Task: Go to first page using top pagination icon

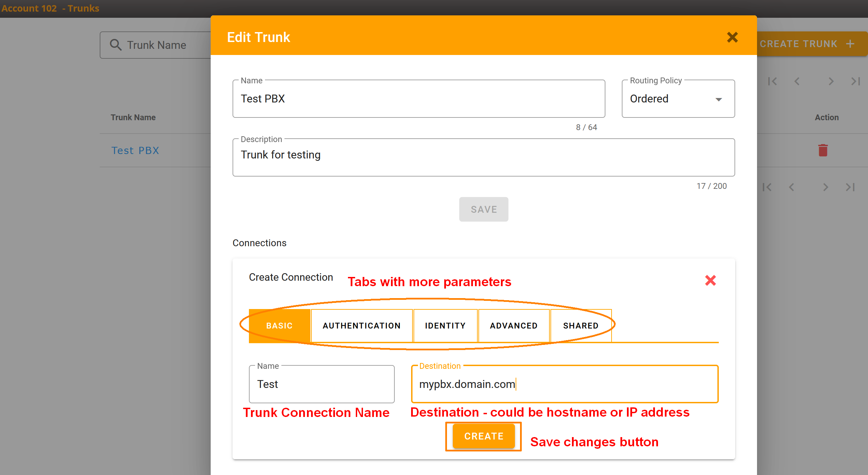Action: coord(772,81)
